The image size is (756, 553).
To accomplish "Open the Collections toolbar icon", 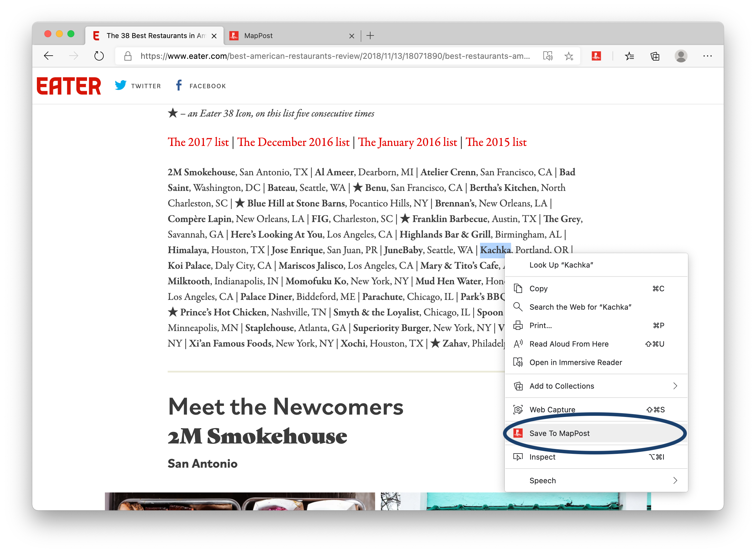I will (655, 56).
